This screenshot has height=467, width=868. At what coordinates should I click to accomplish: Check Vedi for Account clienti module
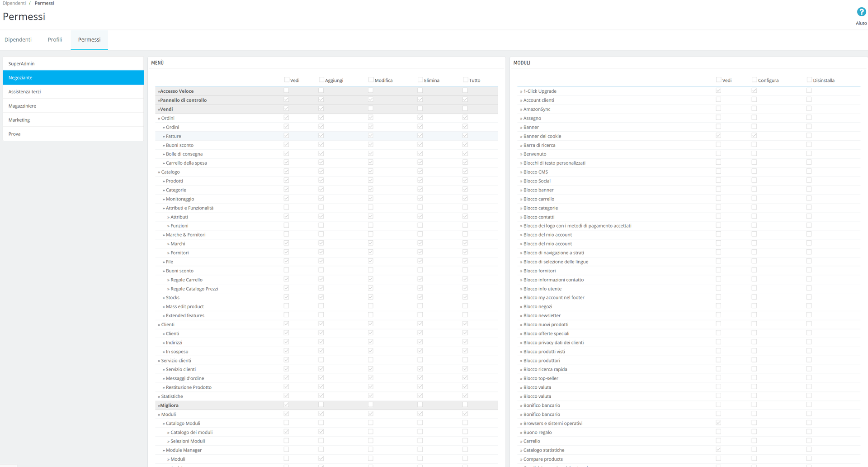[718, 100]
